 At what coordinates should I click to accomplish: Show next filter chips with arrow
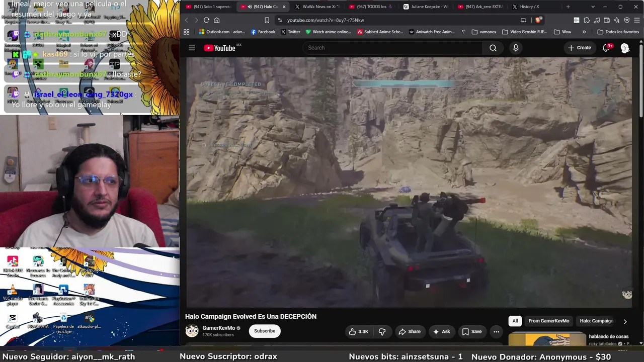click(x=625, y=321)
